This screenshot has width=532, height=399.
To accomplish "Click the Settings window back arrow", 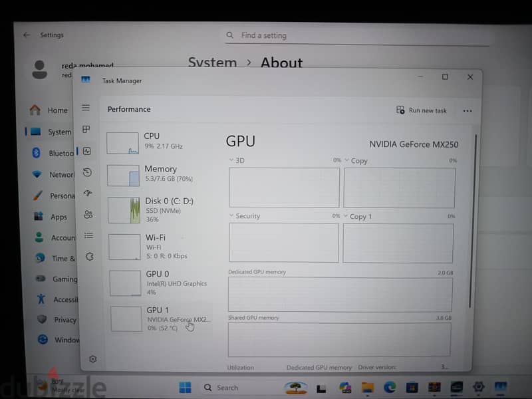I will [x=27, y=35].
